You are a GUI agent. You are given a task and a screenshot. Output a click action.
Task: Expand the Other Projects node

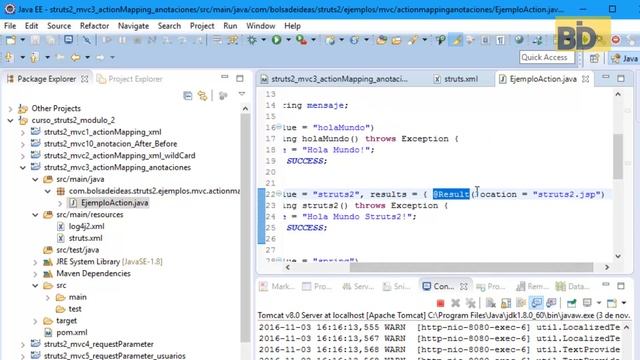(10, 109)
